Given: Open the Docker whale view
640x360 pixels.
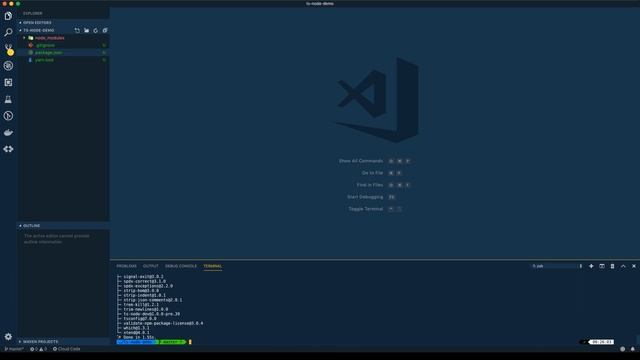Looking at the screenshot, I should point(8,132).
